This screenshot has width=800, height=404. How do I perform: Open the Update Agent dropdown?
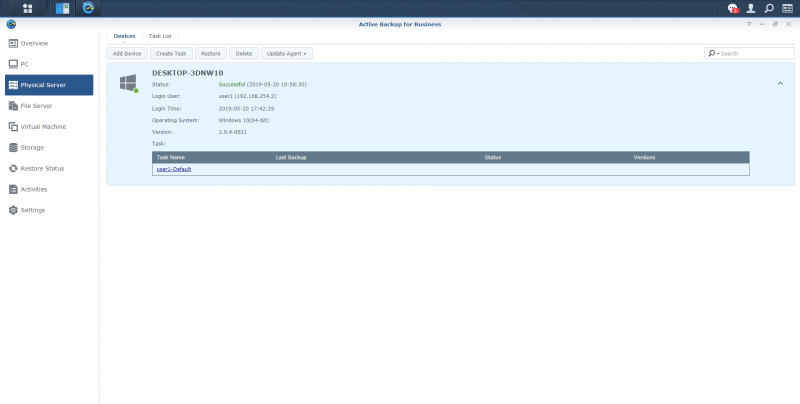coord(287,54)
